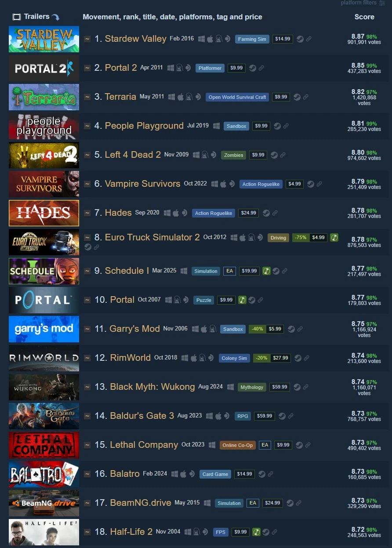
Task: Click the green icon after Euro Truck's $4.99 price
Action: (x=334, y=237)
